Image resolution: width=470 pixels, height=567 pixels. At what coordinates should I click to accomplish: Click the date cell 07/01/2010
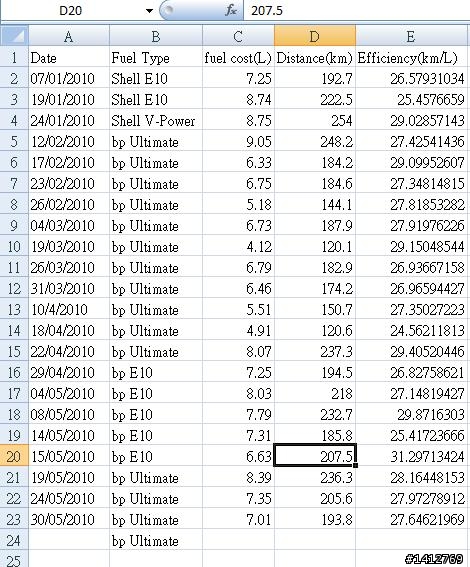(x=69, y=78)
